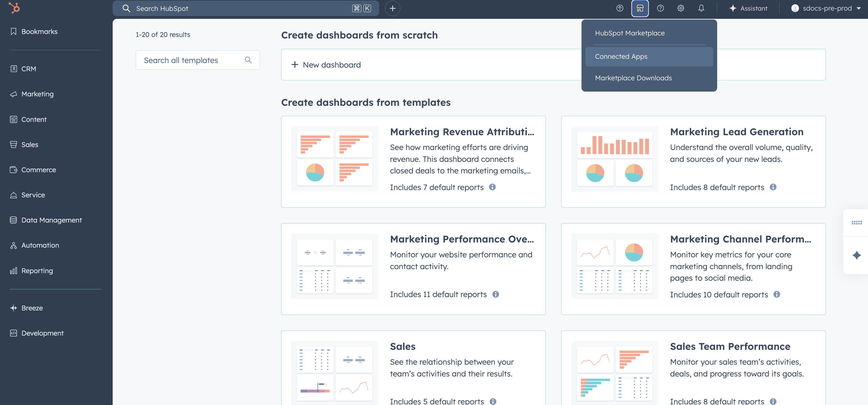Click info icon beside 7 default reports
The image size is (868, 405).
492,187
